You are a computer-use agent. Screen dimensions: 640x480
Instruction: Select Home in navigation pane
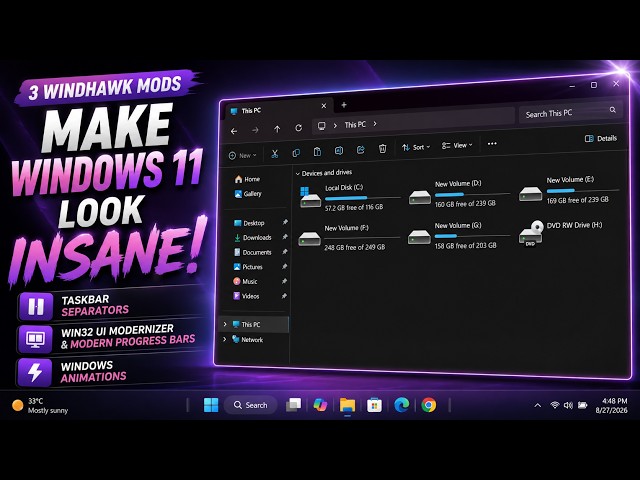pos(247,179)
